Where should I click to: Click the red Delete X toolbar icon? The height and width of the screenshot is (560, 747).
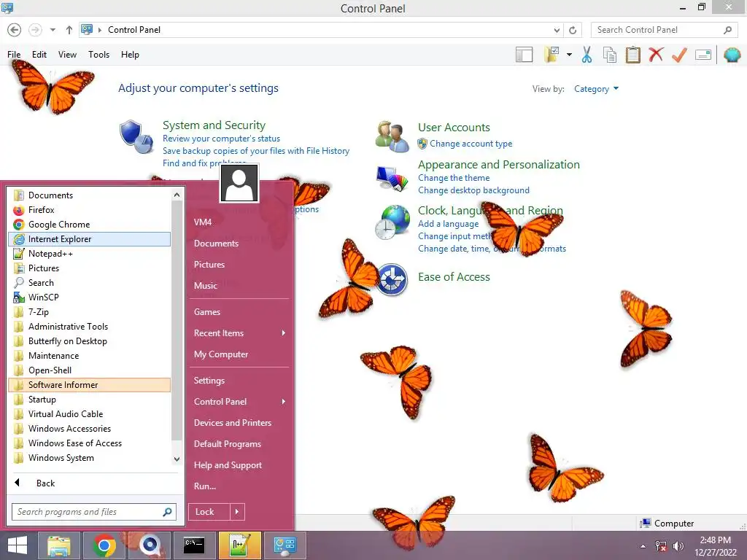click(656, 55)
